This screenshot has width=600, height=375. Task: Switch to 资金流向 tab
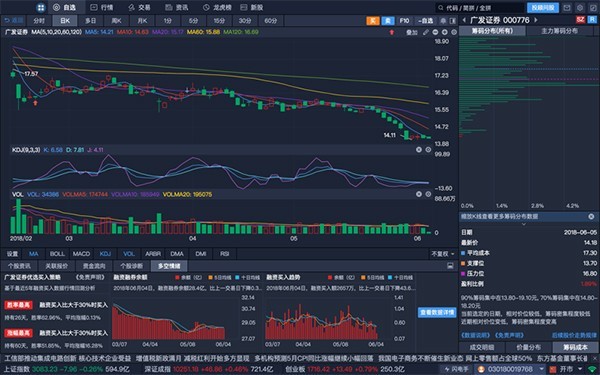[94, 266]
